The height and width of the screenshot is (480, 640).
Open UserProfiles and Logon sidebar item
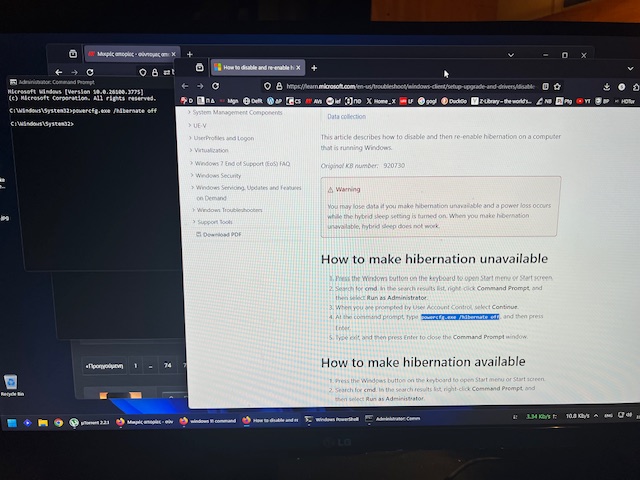pyautogui.click(x=223, y=138)
